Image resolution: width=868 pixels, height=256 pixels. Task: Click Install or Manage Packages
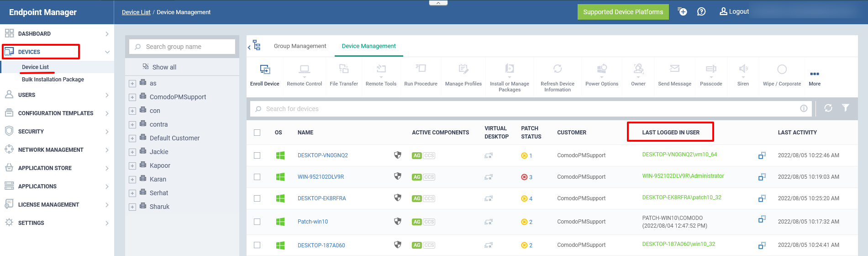510,78
